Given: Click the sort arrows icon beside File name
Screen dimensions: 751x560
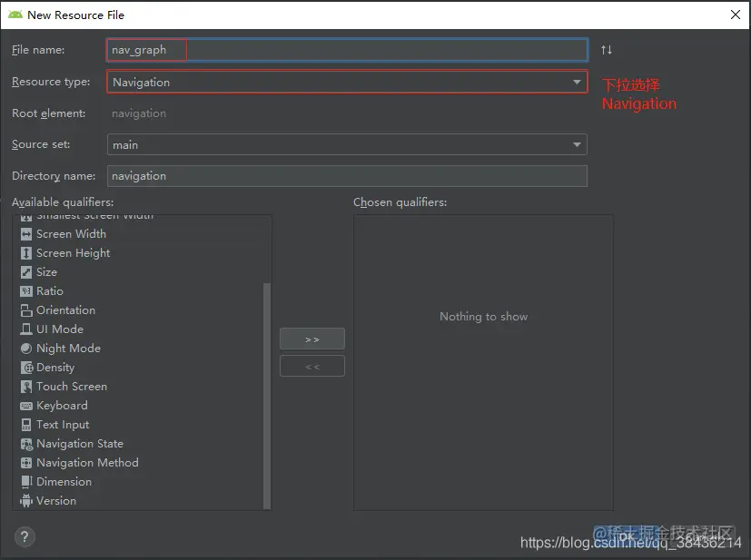Looking at the screenshot, I should pos(607,50).
